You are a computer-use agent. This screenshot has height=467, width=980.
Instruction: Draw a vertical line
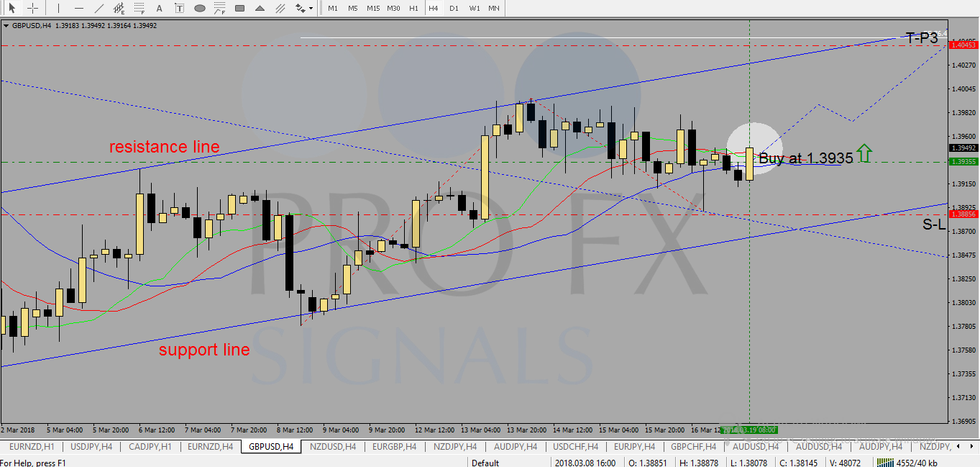point(59,8)
